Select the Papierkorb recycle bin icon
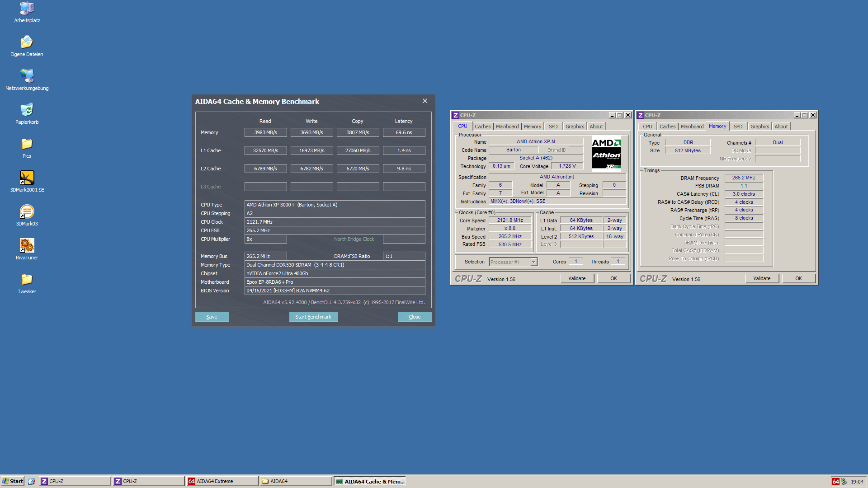Screen dimensions: 868x488 27,114
